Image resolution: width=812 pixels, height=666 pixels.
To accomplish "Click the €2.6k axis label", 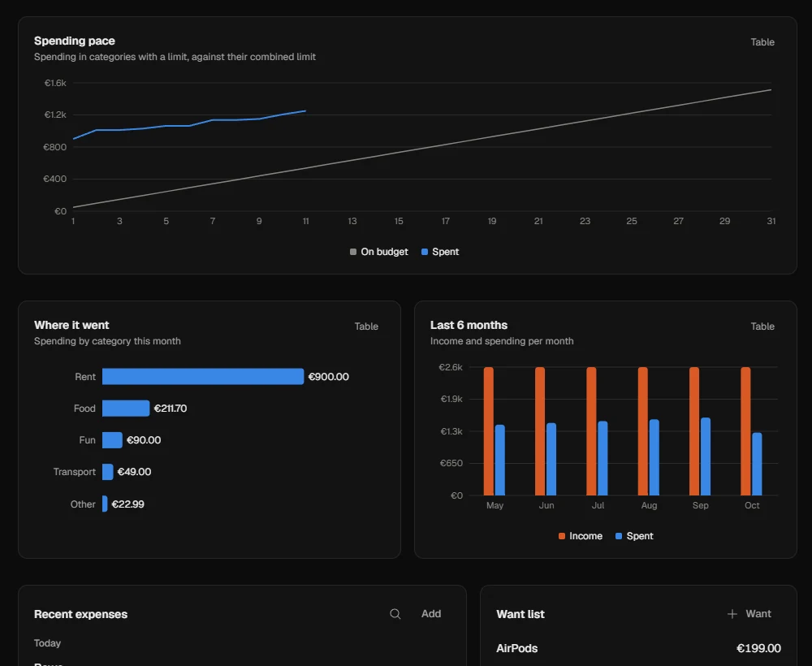I will [x=451, y=367].
